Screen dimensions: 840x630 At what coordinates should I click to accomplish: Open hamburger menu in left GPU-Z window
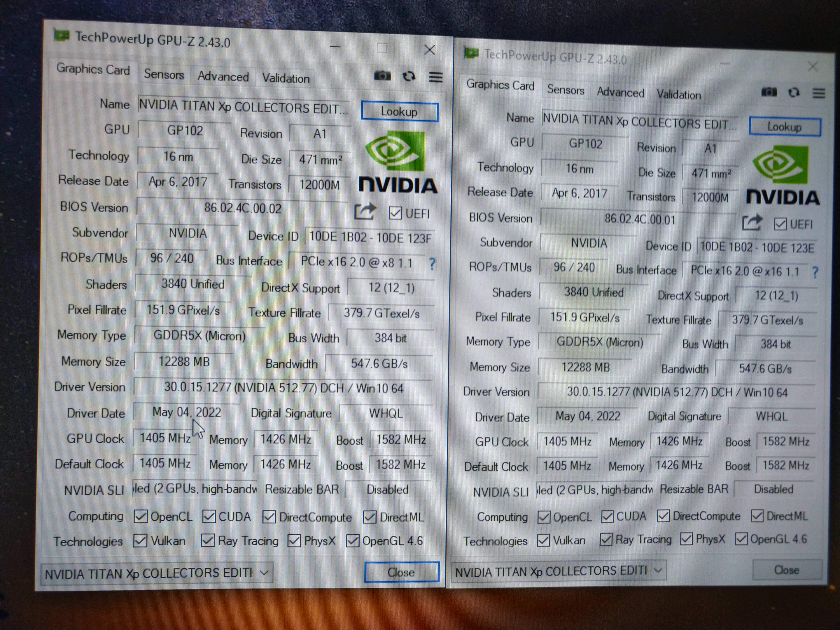click(x=436, y=77)
